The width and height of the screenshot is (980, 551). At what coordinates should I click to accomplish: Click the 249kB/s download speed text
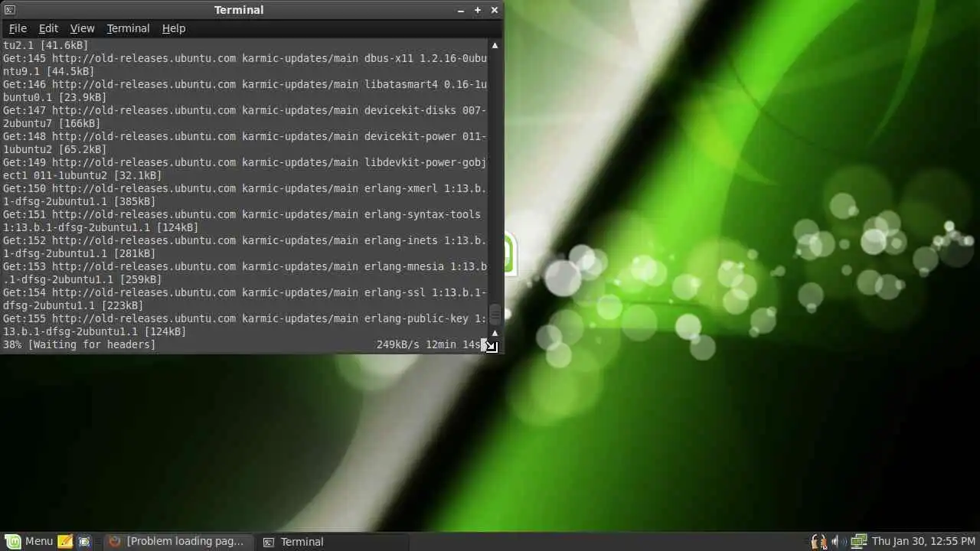tap(397, 345)
